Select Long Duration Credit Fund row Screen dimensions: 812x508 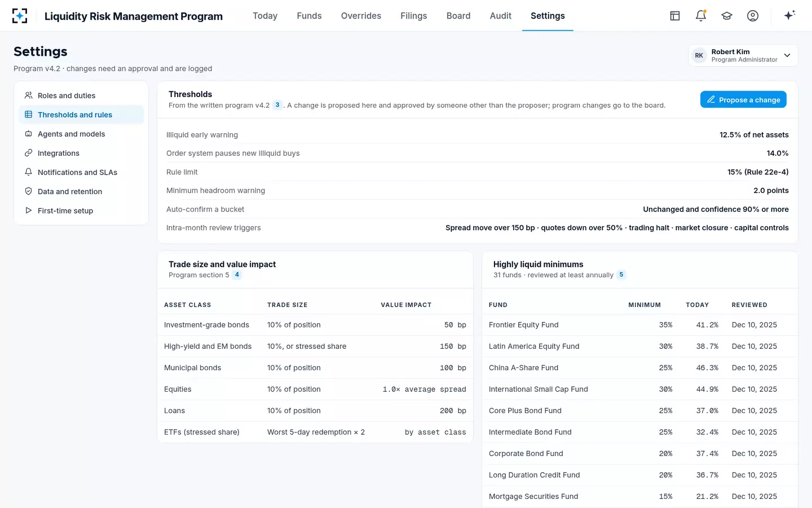640,475
